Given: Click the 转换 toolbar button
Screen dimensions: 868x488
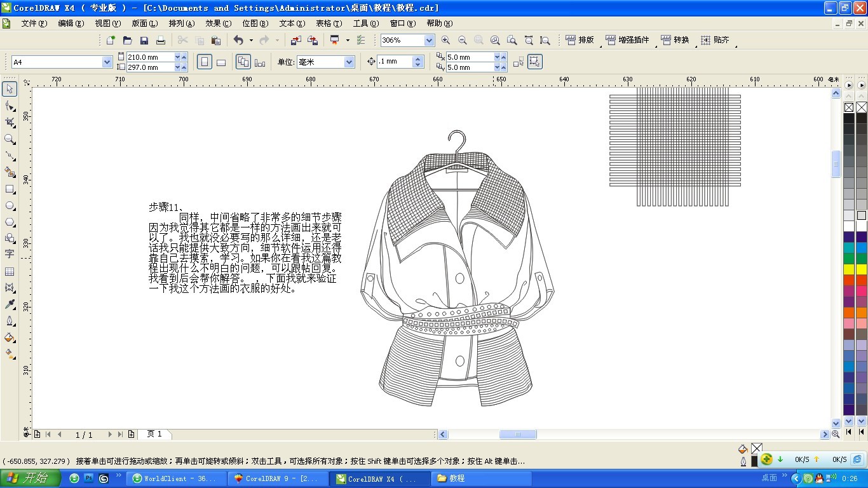Looking at the screenshot, I should 675,40.
